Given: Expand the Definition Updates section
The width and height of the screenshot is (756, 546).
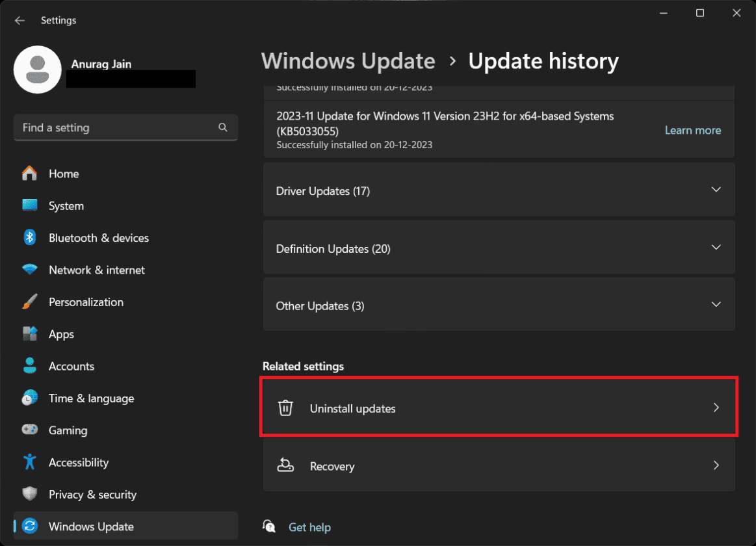Looking at the screenshot, I should pyautogui.click(x=716, y=247).
